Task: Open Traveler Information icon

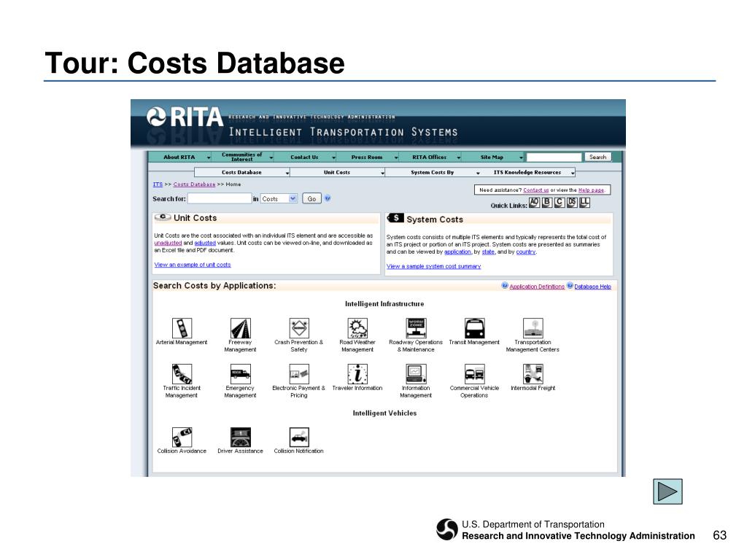Action: (357, 374)
